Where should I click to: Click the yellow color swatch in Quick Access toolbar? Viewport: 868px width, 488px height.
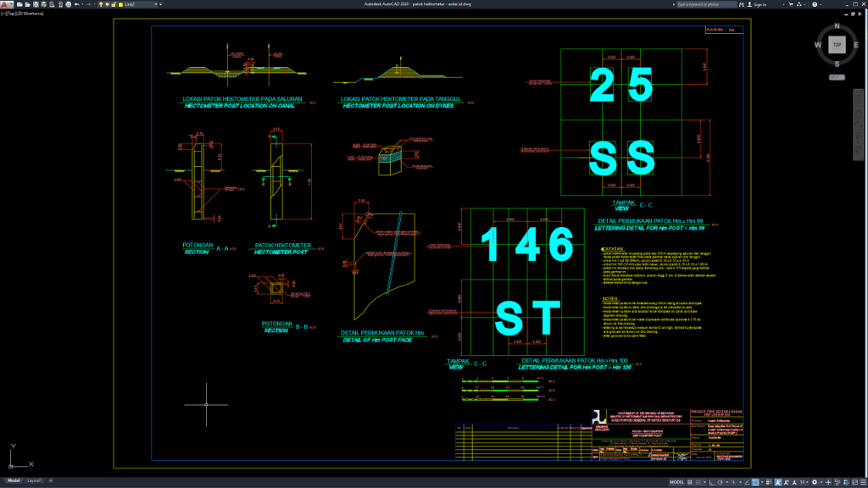point(121,5)
